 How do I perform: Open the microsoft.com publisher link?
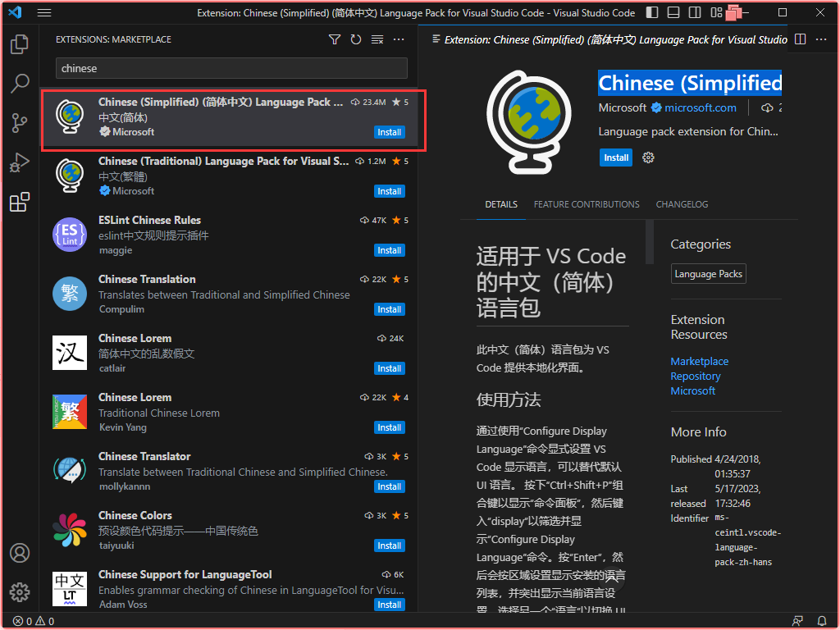click(701, 107)
